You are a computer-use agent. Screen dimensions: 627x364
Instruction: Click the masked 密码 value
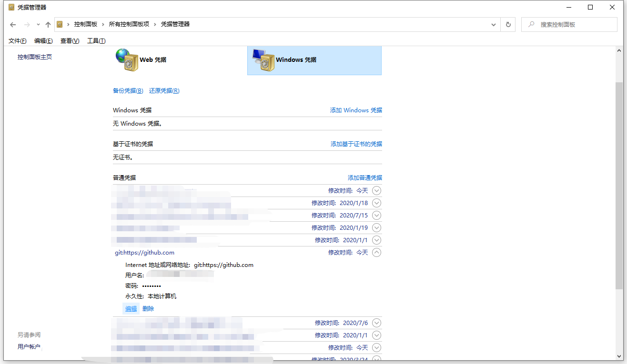pyautogui.click(x=152, y=286)
